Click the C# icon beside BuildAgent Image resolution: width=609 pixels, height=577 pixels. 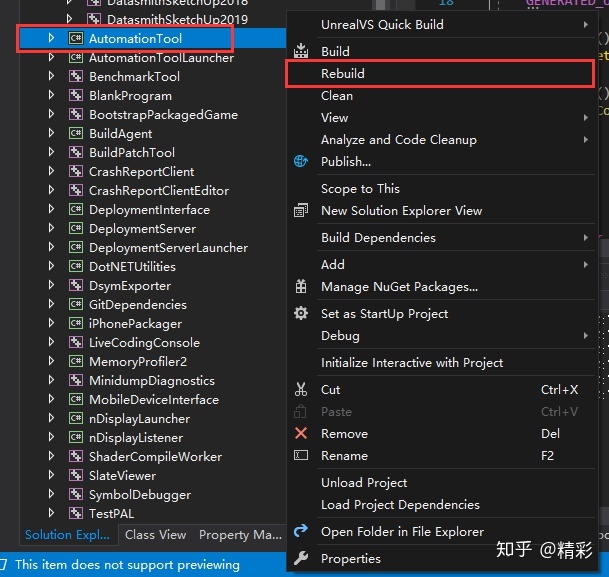click(x=76, y=133)
